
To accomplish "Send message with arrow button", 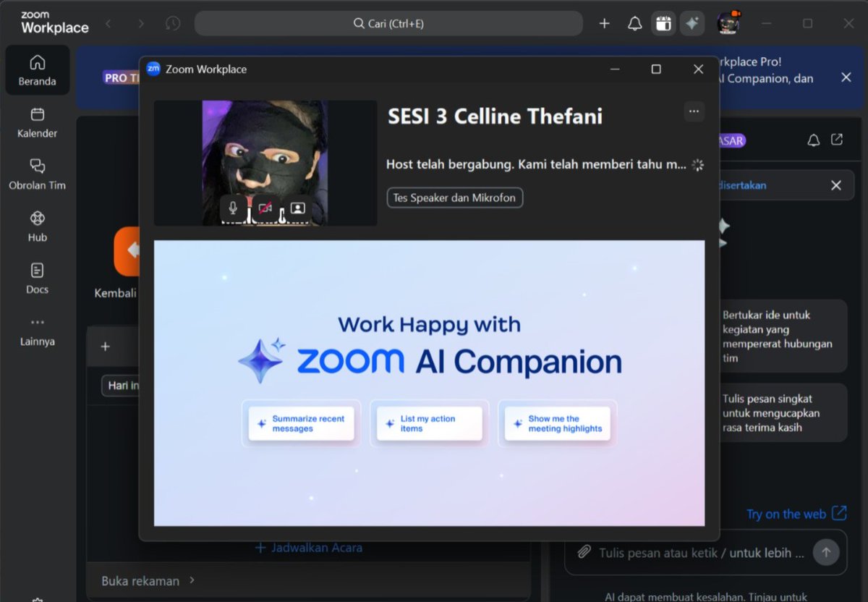I will click(x=826, y=553).
